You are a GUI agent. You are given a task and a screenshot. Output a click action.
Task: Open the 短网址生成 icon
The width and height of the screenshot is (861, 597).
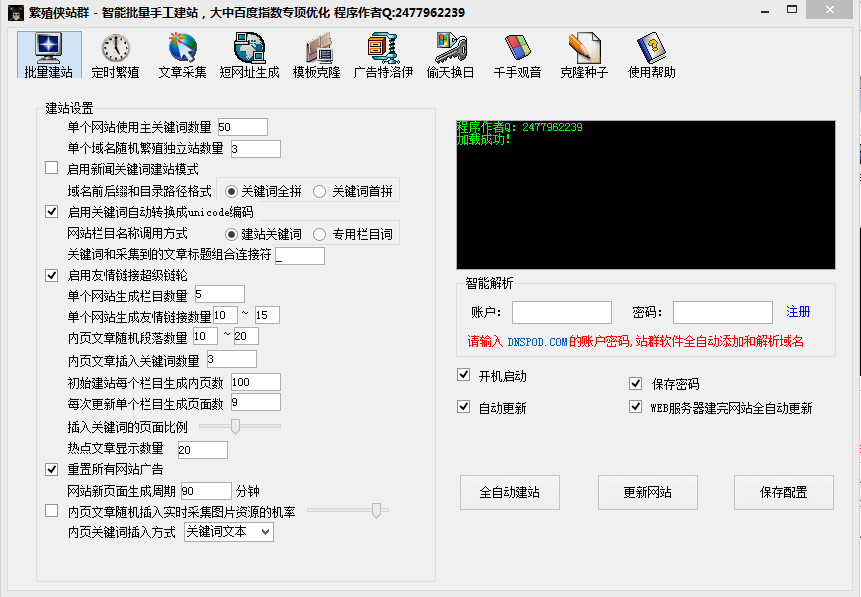tap(249, 55)
